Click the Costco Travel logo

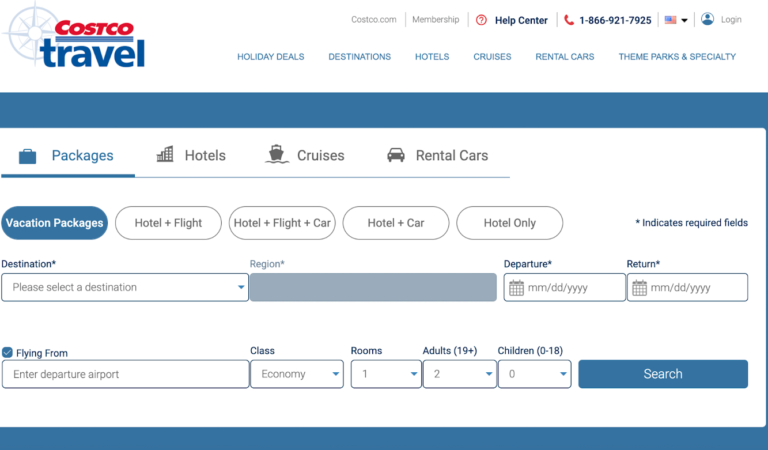[x=75, y=37]
